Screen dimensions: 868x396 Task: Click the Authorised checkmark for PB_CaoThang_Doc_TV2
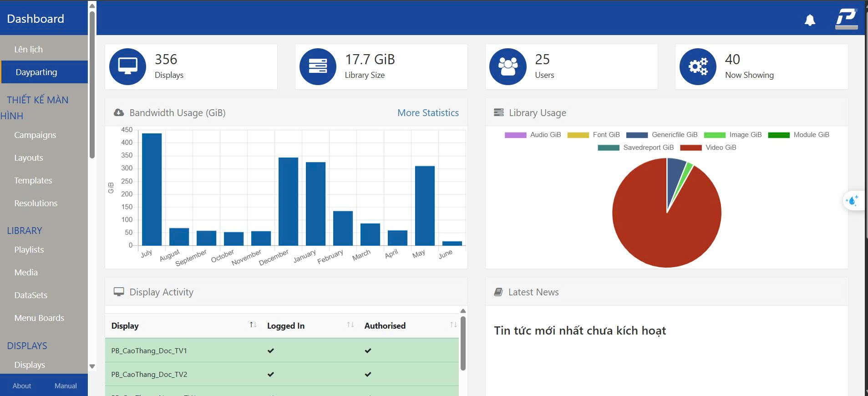click(368, 374)
